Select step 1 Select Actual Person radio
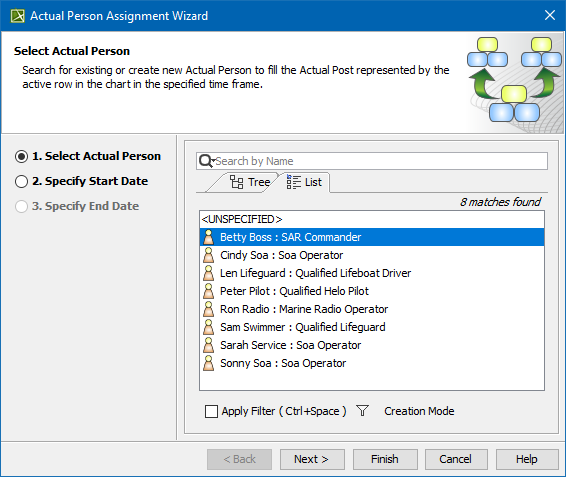The height and width of the screenshot is (477, 566). [x=21, y=156]
